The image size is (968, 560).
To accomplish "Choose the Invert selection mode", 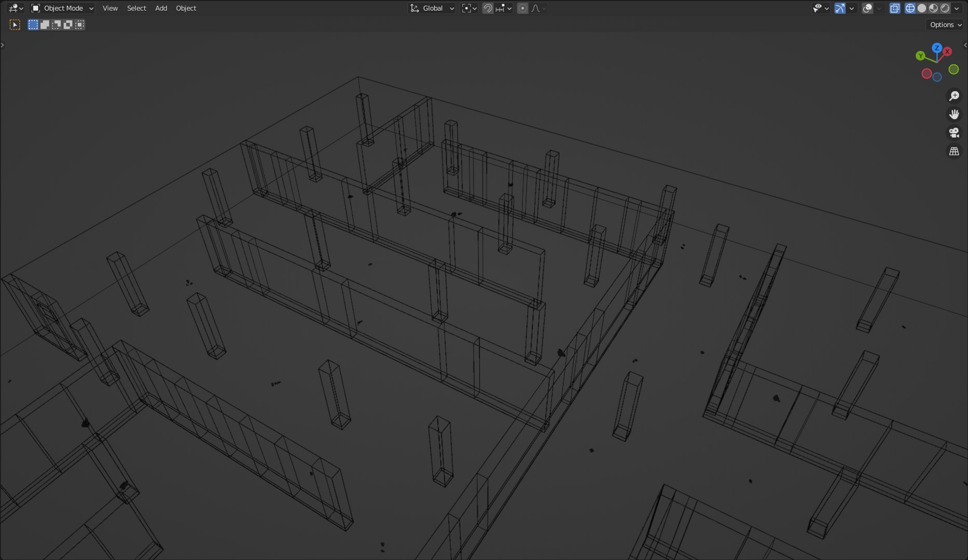I will (67, 24).
